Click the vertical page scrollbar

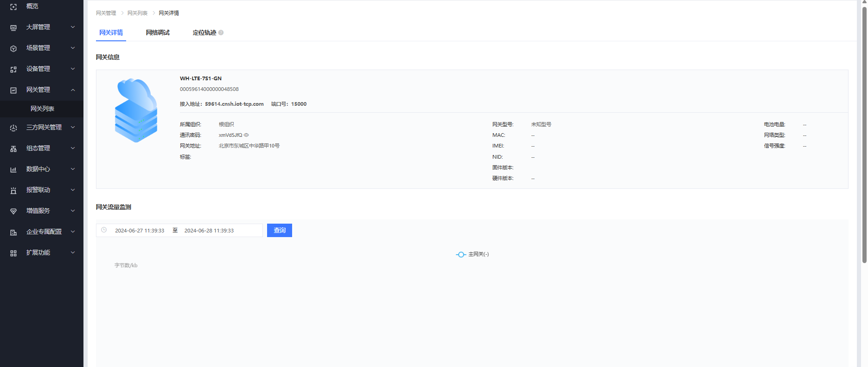(864, 135)
